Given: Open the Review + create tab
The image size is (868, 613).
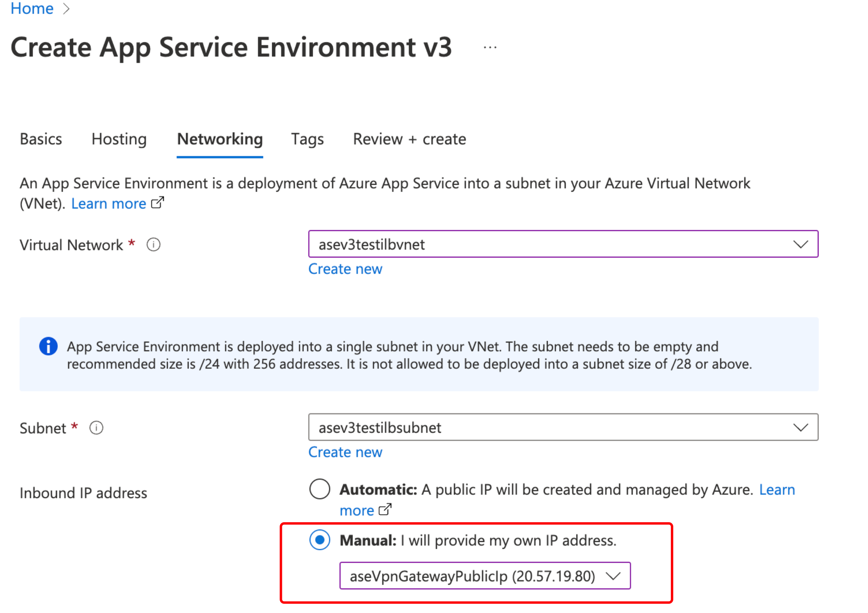Looking at the screenshot, I should (x=409, y=139).
